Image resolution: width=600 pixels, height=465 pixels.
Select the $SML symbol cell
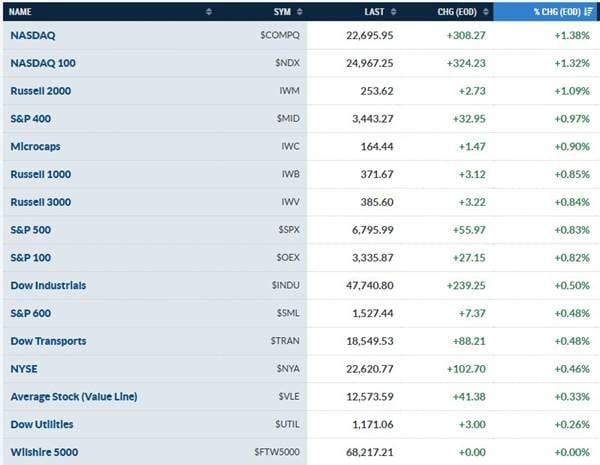pyautogui.click(x=288, y=313)
